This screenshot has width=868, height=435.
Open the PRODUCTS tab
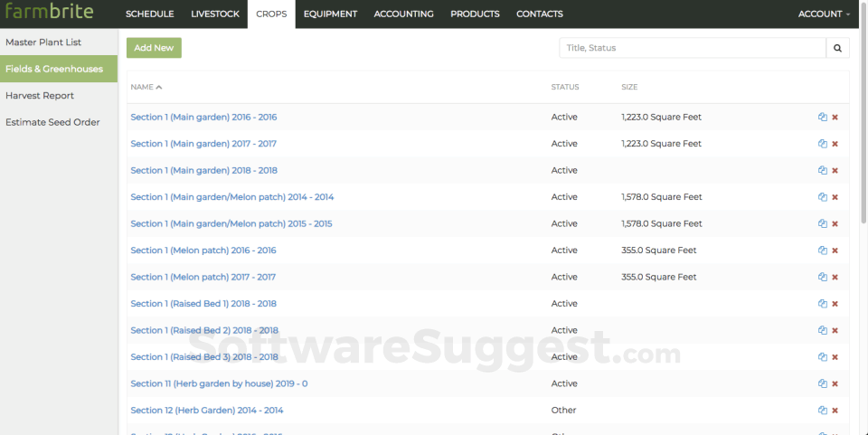[x=475, y=14]
